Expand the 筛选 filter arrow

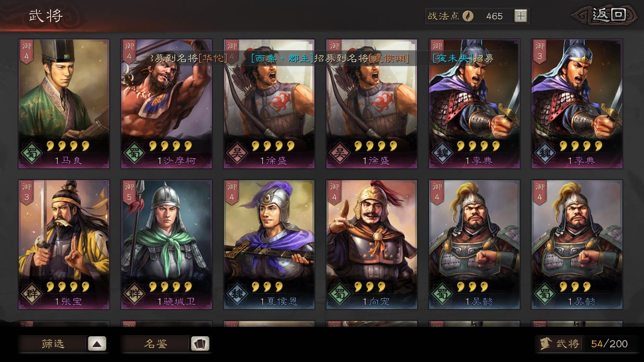coord(97,344)
